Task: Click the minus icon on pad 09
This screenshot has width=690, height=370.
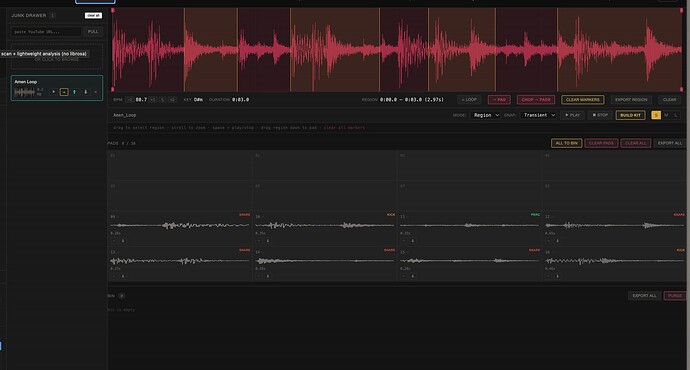Action: click(x=114, y=241)
